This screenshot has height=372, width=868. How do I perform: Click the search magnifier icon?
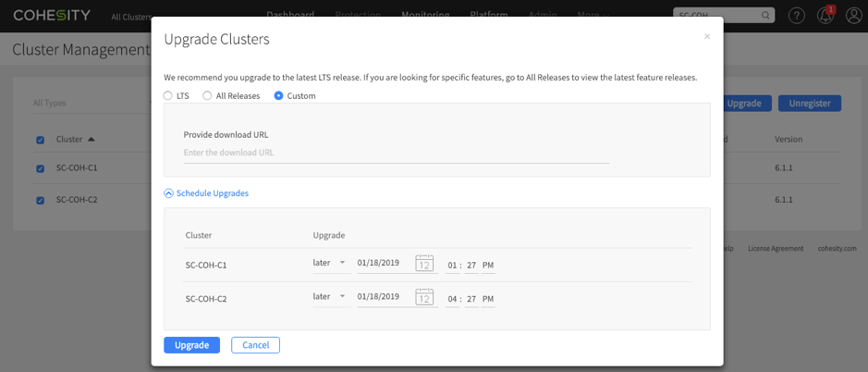pos(765,16)
